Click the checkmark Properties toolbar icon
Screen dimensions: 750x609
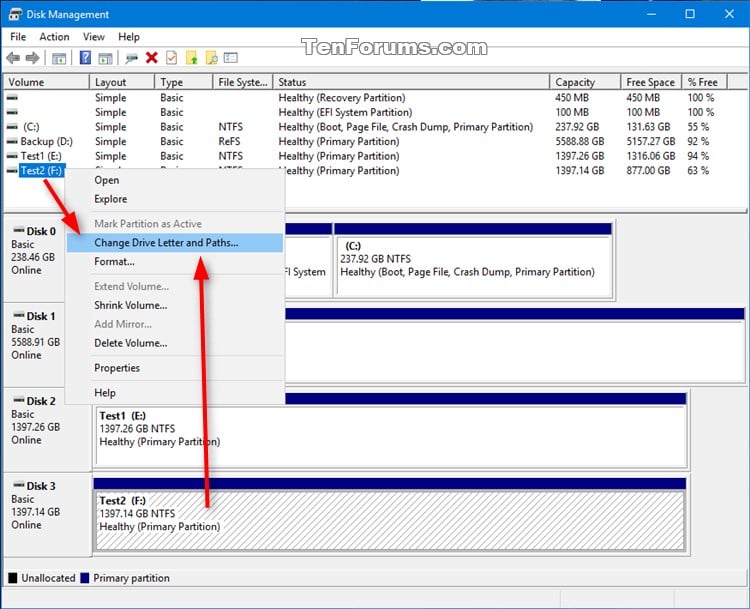point(171,58)
